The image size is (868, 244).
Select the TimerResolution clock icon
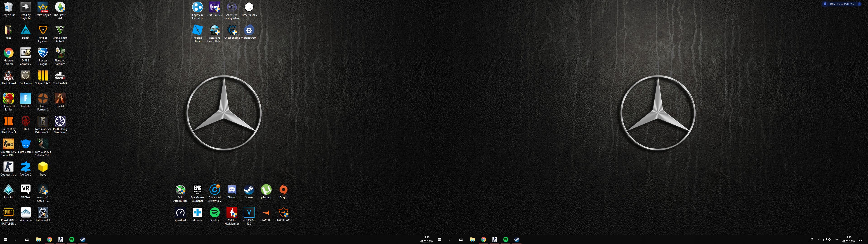pyautogui.click(x=249, y=9)
